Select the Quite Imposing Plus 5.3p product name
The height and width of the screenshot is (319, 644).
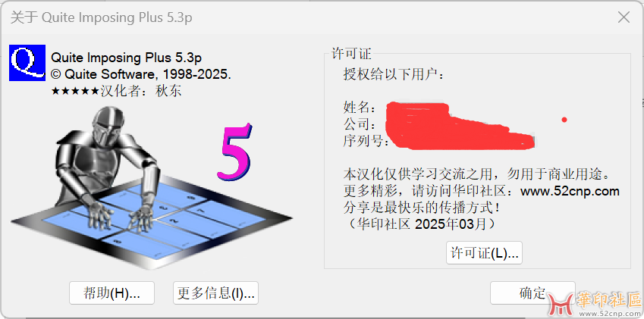[x=126, y=58]
